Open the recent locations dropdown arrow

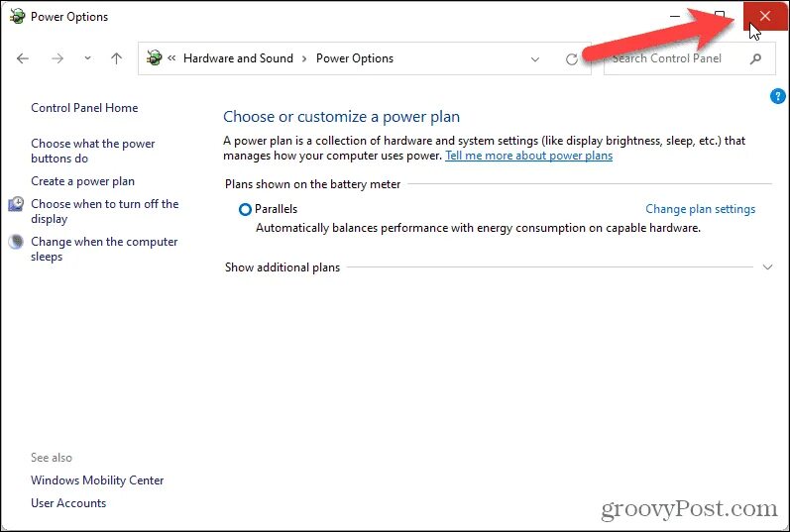coord(87,58)
